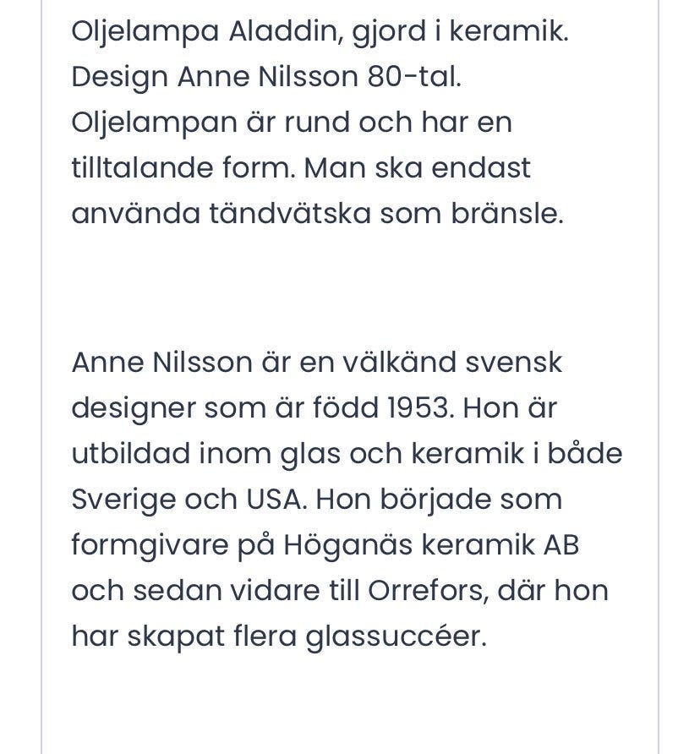This screenshot has height=754, width=700.
Task: Click the birth year "1953"
Action: click(x=420, y=408)
